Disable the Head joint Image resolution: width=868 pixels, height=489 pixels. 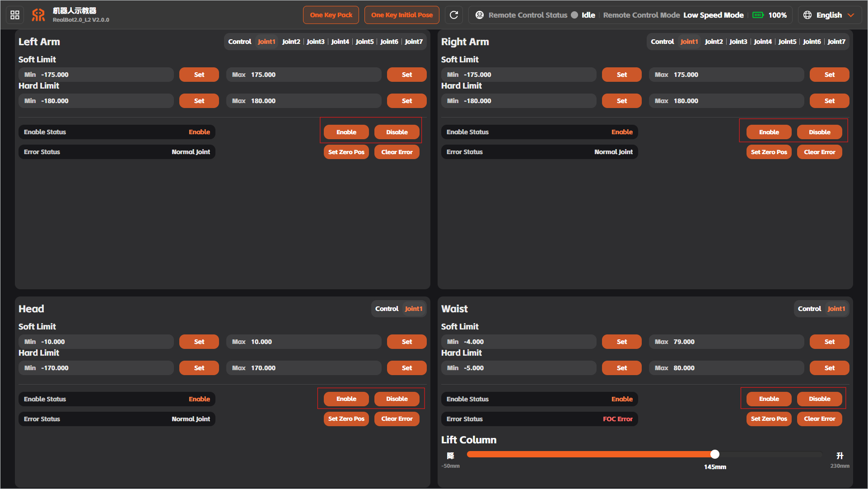397,399
